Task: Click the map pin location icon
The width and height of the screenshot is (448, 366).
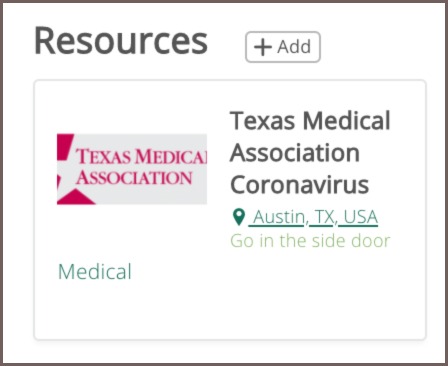Action: [238, 217]
